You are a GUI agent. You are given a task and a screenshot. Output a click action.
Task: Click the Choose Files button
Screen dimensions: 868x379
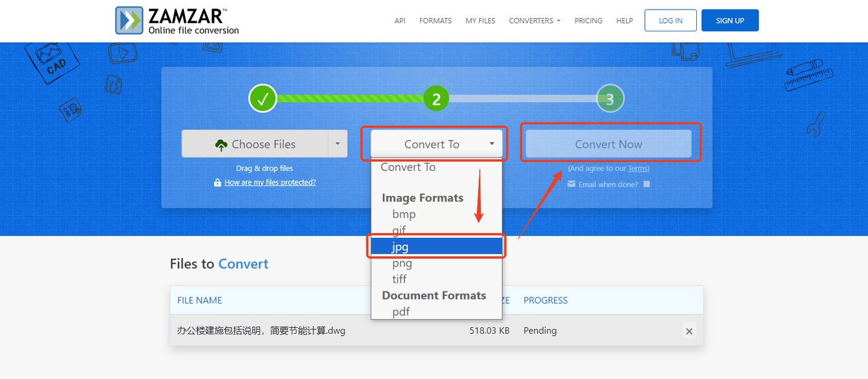pyautogui.click(x=255, y=144)
